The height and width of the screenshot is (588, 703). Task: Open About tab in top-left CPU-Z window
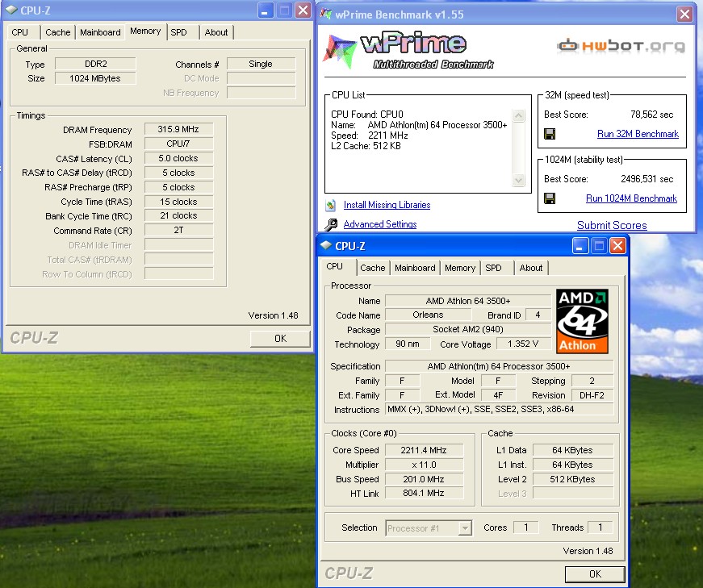click(x=216, y=32)
